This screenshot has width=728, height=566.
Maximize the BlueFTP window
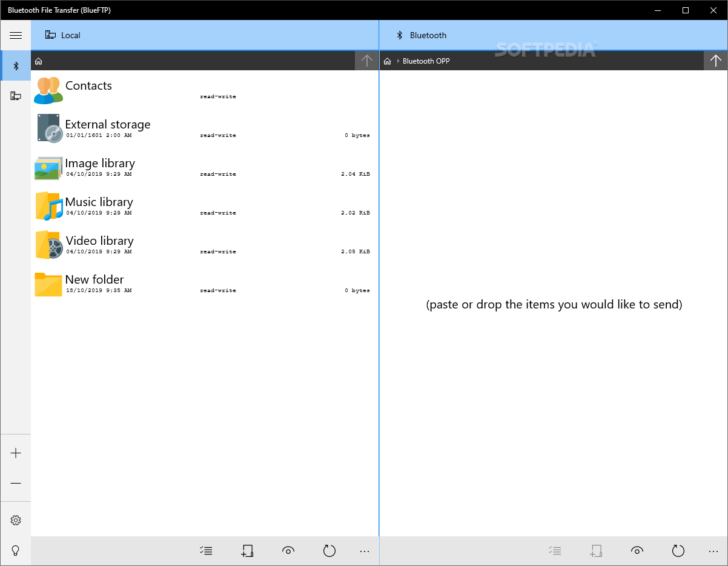(686, 10)
